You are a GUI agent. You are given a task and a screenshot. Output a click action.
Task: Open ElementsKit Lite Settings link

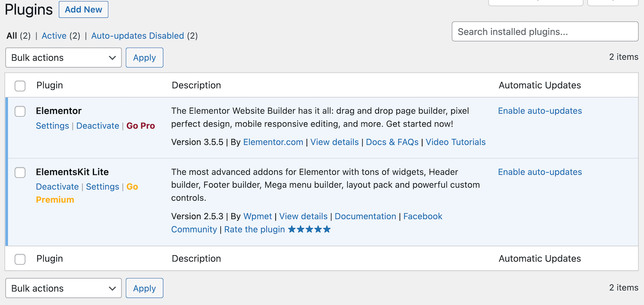tap(103, 187)
